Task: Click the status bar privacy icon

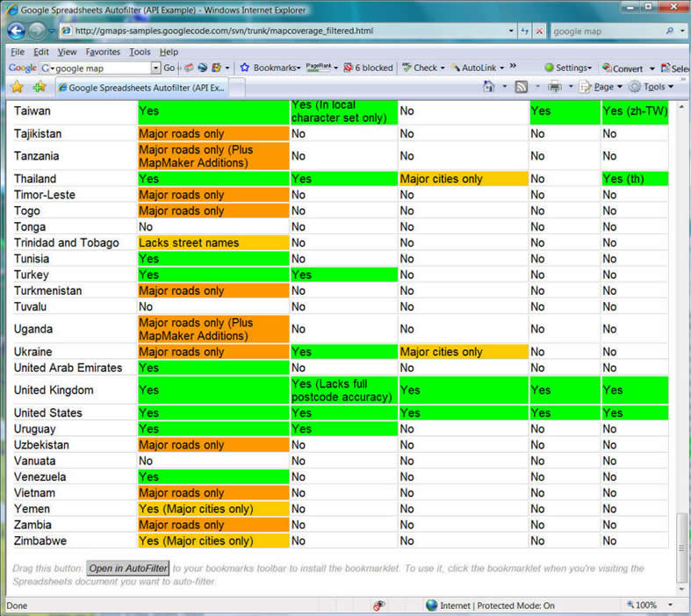Action: [378, 605]
